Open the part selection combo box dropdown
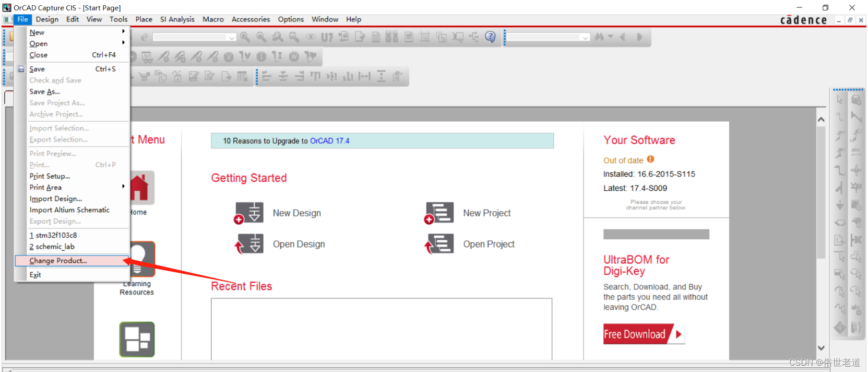868x372 pixels. (x=231, y=37)
